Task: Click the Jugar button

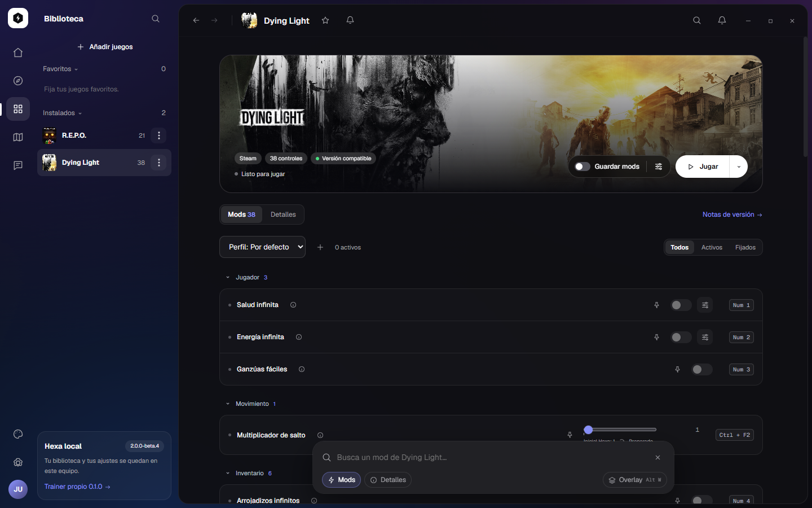Action: 703,167
